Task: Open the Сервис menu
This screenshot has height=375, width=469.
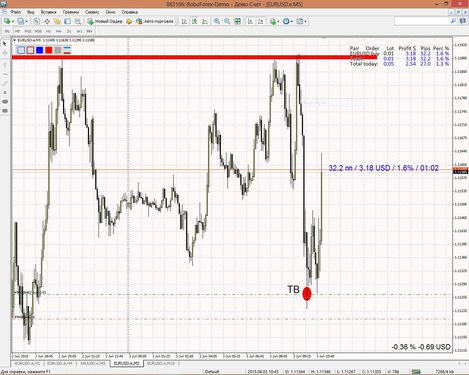Action: [x=92, y=12]
